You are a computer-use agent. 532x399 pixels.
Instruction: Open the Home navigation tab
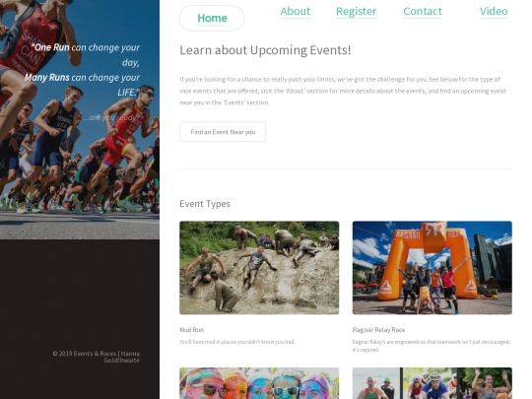(212, 18)
